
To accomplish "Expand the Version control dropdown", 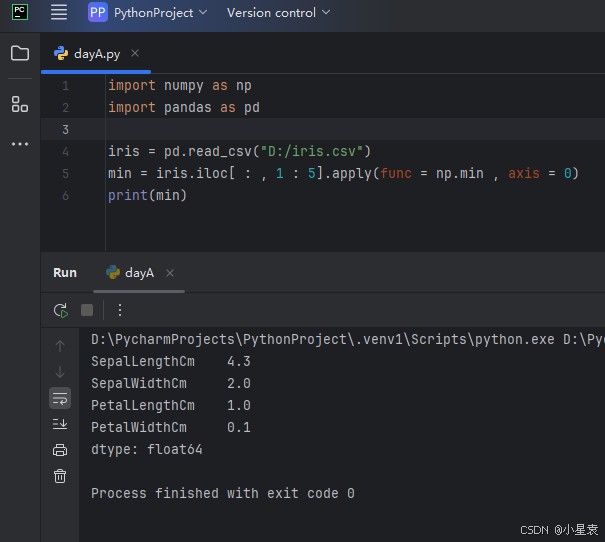I will (271, 13).
